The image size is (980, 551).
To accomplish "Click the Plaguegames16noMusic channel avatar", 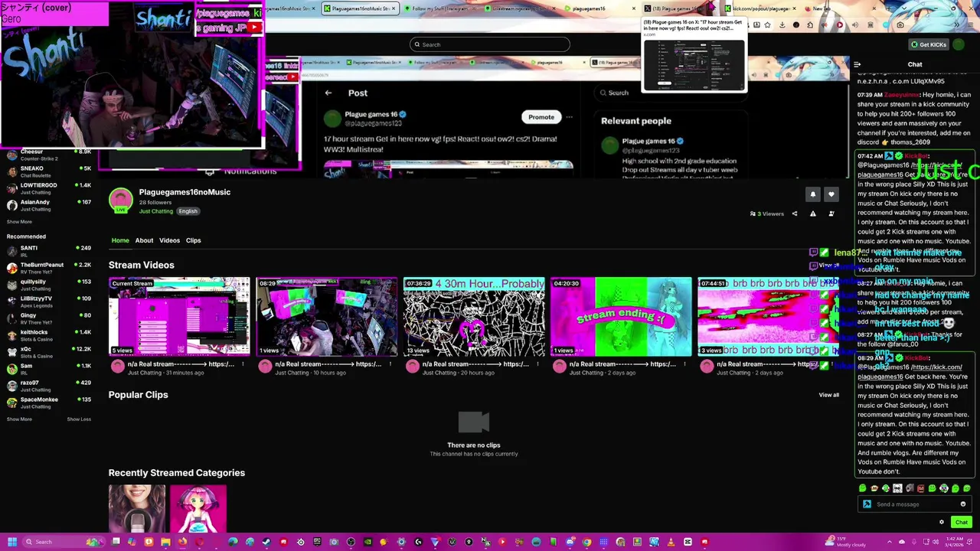I will click(120, 201).
